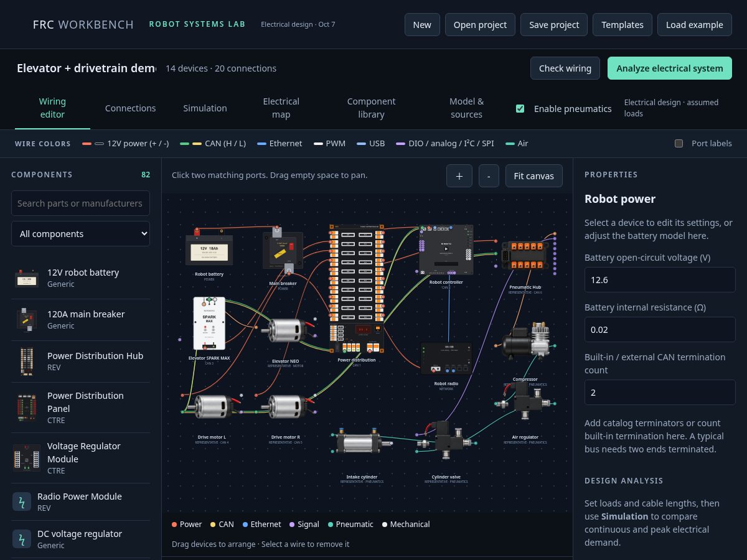Click the CAN (H / L) color legend

click(213, 144)
